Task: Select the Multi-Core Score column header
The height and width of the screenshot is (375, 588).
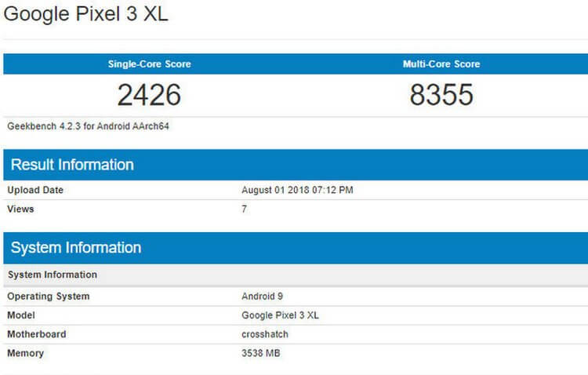Action: pos(441,64)
